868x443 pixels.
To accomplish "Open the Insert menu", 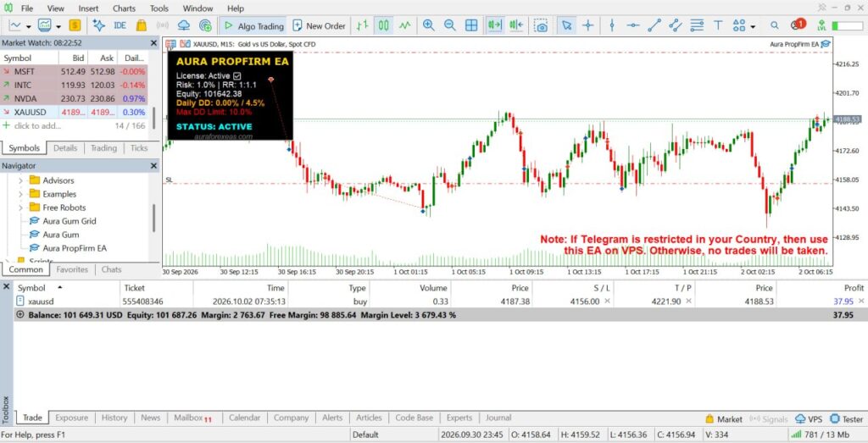I will coord(88,8).
